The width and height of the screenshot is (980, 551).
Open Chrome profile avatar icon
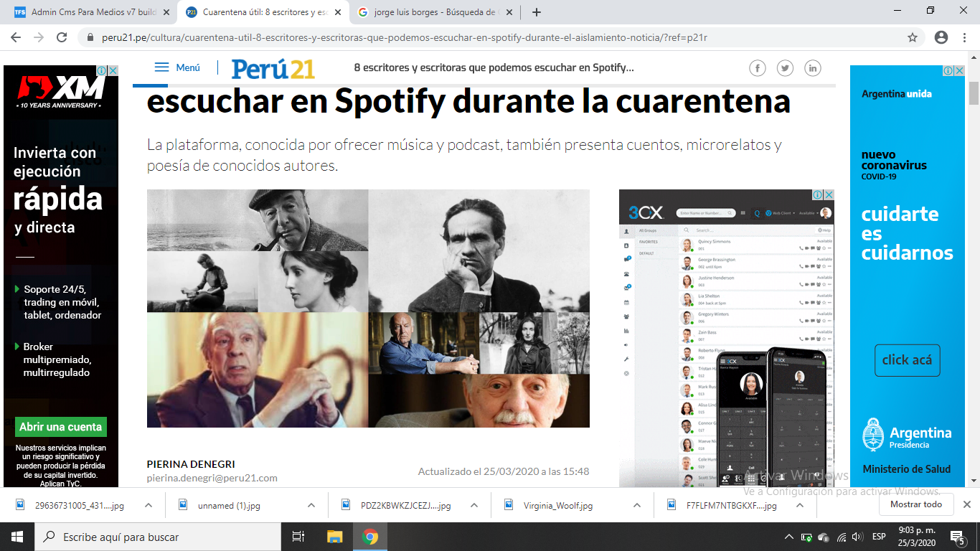coord(941,37)
